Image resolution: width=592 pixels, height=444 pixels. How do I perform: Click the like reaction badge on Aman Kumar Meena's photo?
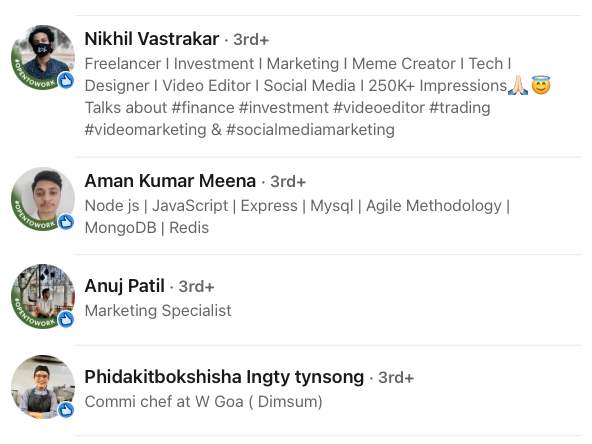tap(66, 222)
